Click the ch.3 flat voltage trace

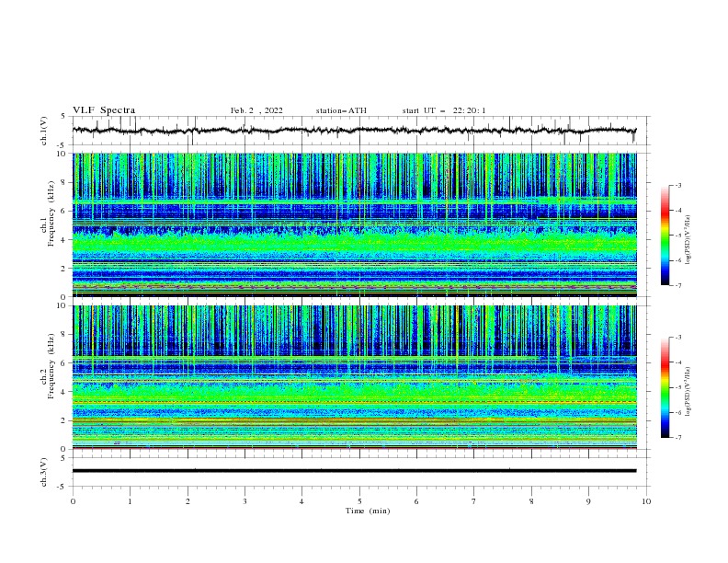pos(355,471)
